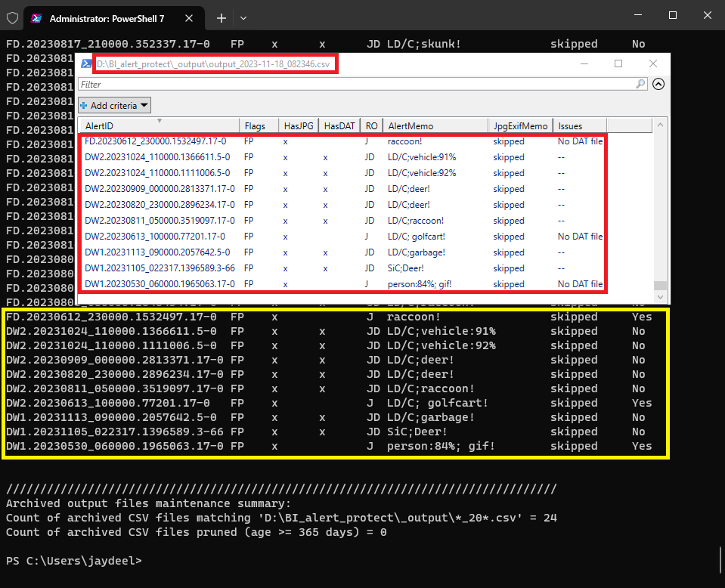Click the PS C:\Users\jaydeel> prompt line

coord(74,561)
